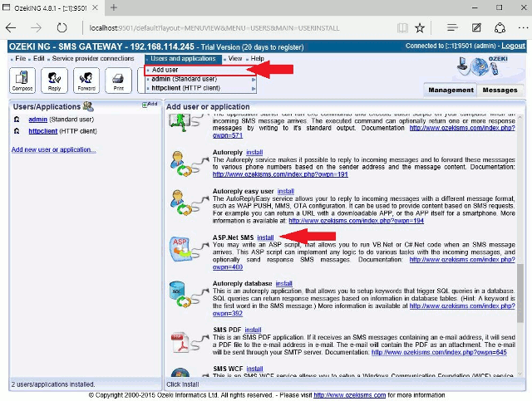Click the Autoreply database icon
Screen dimensions: 532x401
[189, 295]
